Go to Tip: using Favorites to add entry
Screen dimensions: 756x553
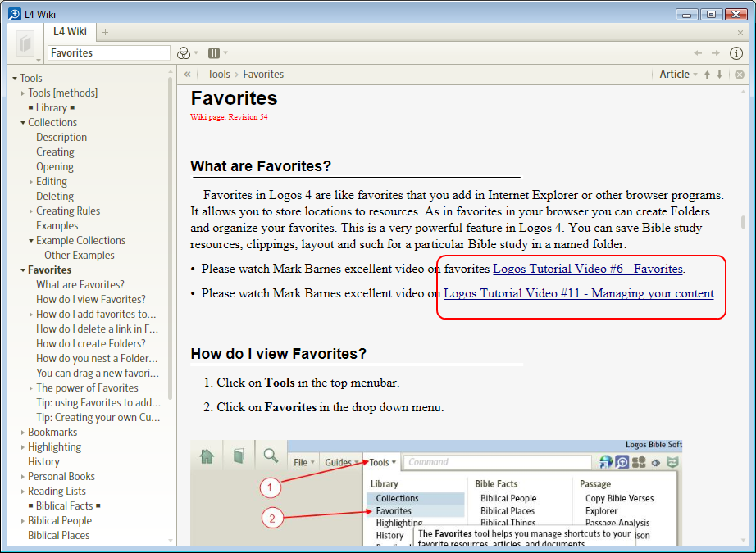click(x=98, y=403)
